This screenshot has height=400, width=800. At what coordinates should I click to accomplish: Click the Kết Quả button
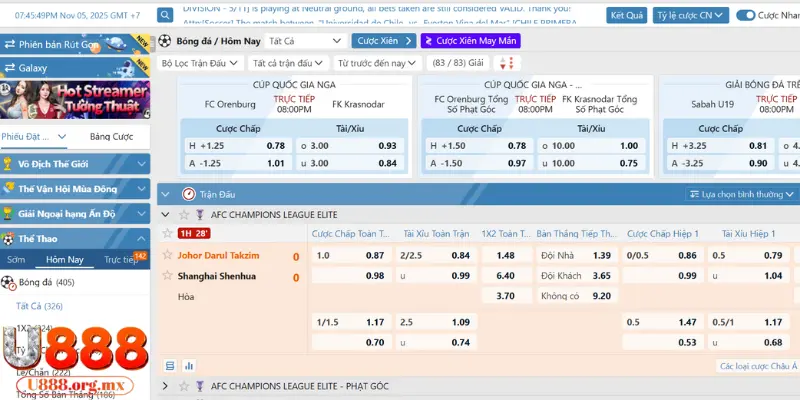627,15
